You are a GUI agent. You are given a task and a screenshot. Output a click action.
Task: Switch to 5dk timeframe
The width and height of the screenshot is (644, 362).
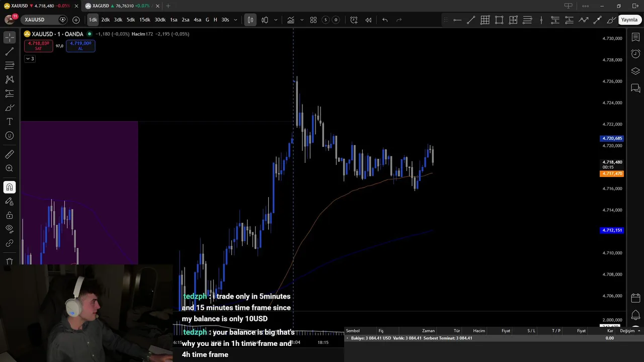[x=131, y=20]
